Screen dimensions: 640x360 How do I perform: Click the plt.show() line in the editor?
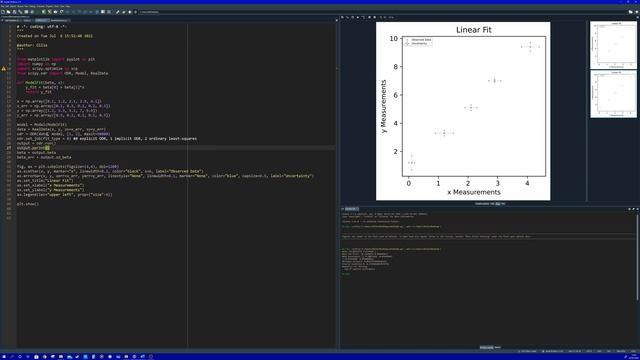click(x=28, y=204)
